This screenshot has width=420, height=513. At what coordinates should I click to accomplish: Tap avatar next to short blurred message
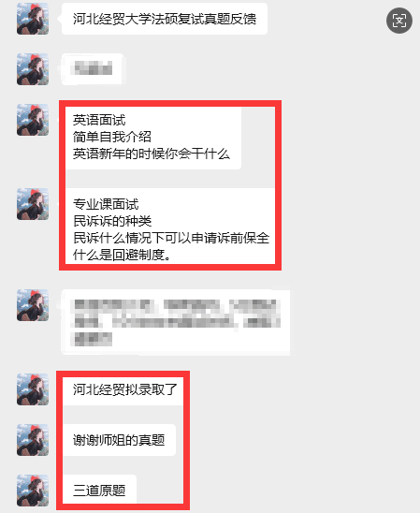coord(33,69)
